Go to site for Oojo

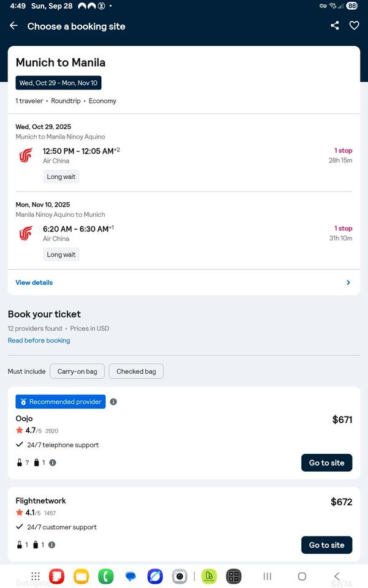(326, 462)
